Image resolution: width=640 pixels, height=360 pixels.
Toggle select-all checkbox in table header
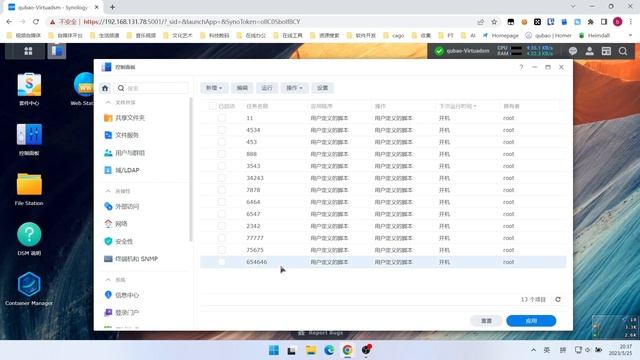pyautogui.click(x=212, y=106)
